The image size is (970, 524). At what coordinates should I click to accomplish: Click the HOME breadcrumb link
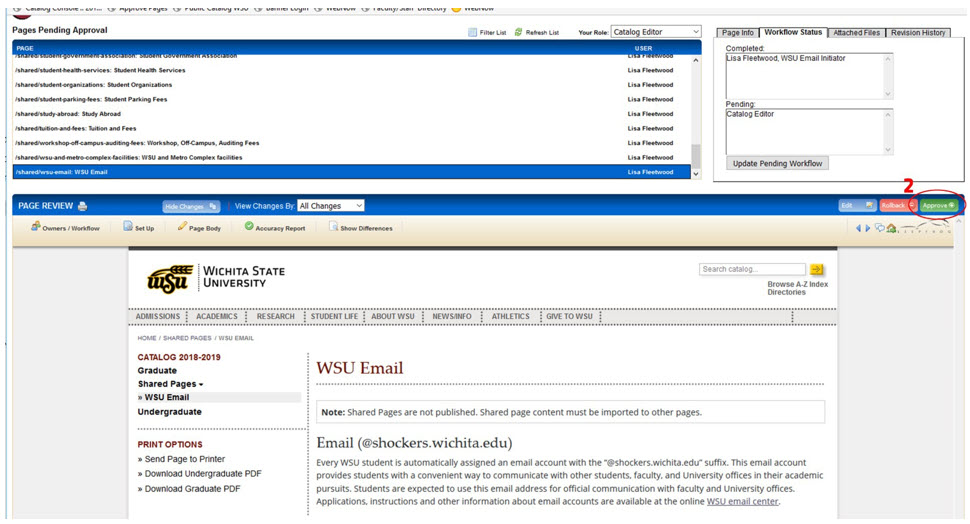click(x=147, y=338)
